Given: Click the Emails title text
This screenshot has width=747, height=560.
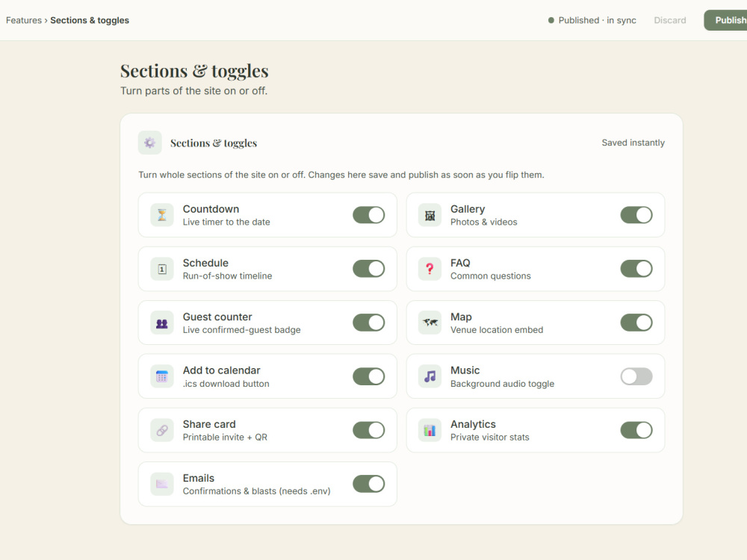Looking at the screenshot, I should [x=199, y=478].
